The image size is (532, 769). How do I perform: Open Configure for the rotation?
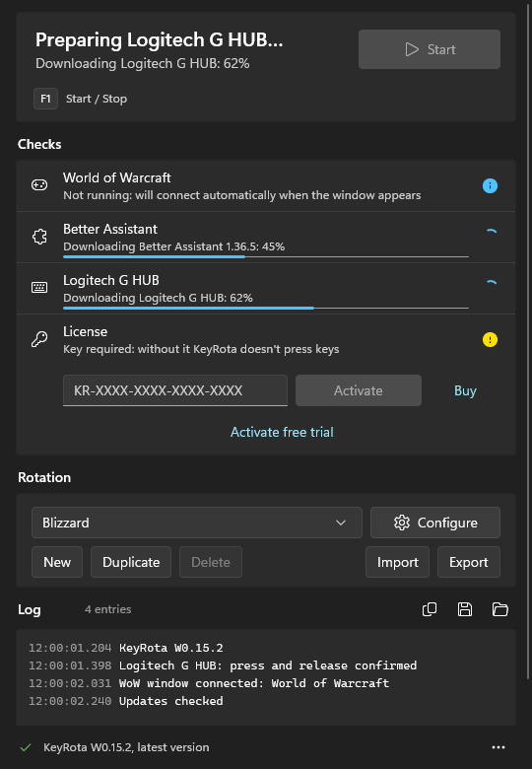pos(435,523)
